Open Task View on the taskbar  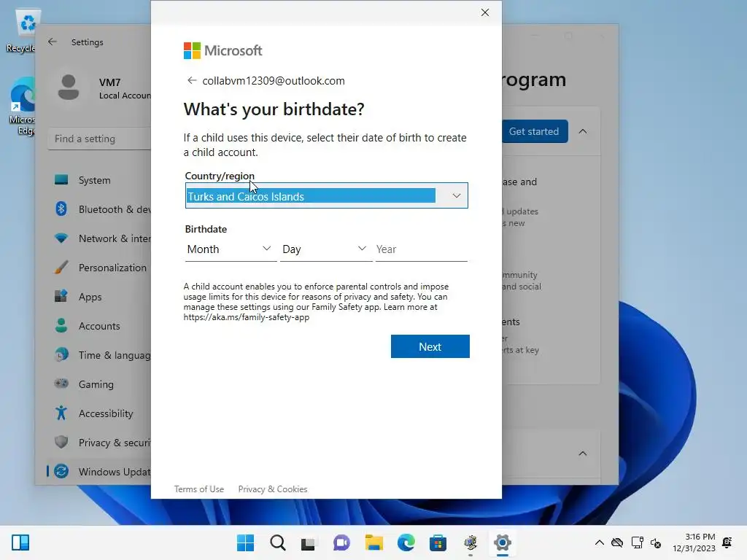click(x=309, y=542)
